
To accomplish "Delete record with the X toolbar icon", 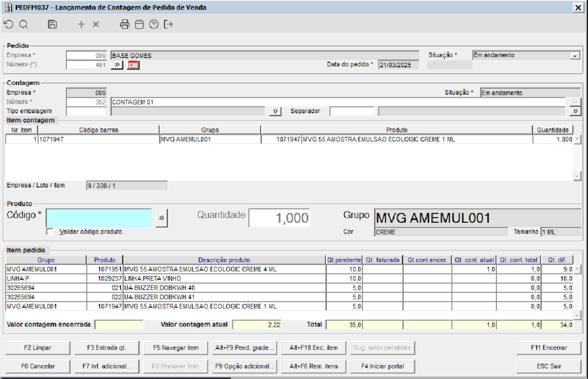I will (96, 25).
